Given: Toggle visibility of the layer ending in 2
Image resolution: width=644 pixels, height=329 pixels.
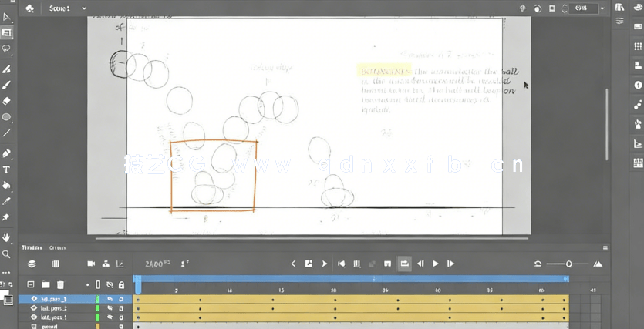Looking at the screenshot, I should (110, 308).
